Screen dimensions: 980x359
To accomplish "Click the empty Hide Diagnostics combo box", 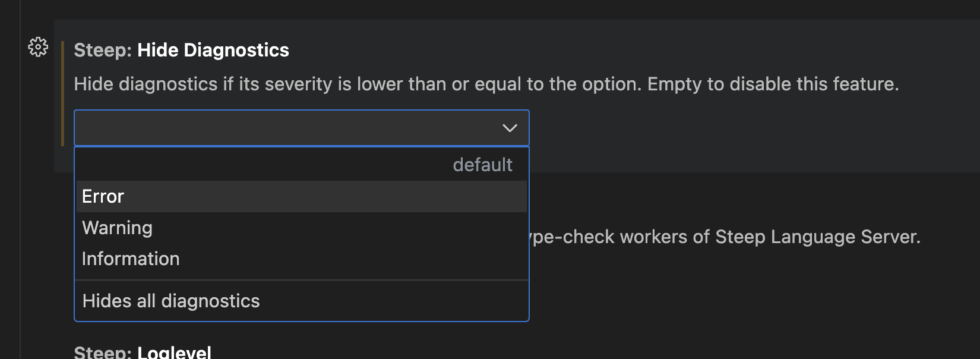I will [302, 128].
